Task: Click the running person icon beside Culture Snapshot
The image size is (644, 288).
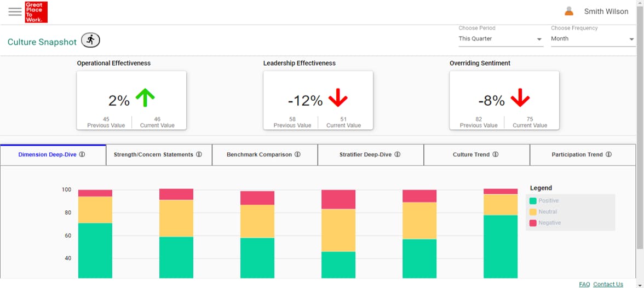Action: (x=91, y=40)
